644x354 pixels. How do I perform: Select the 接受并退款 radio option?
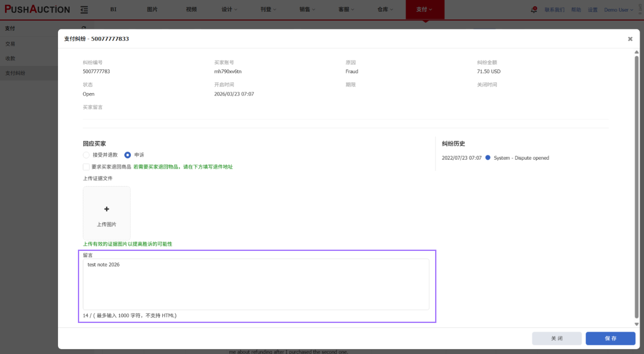click(86, 155)
